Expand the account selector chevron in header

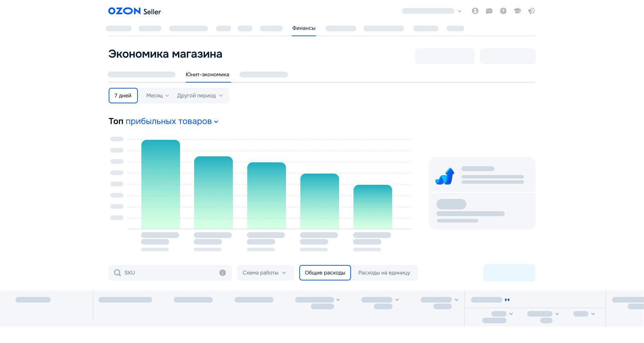coord(460,11)
